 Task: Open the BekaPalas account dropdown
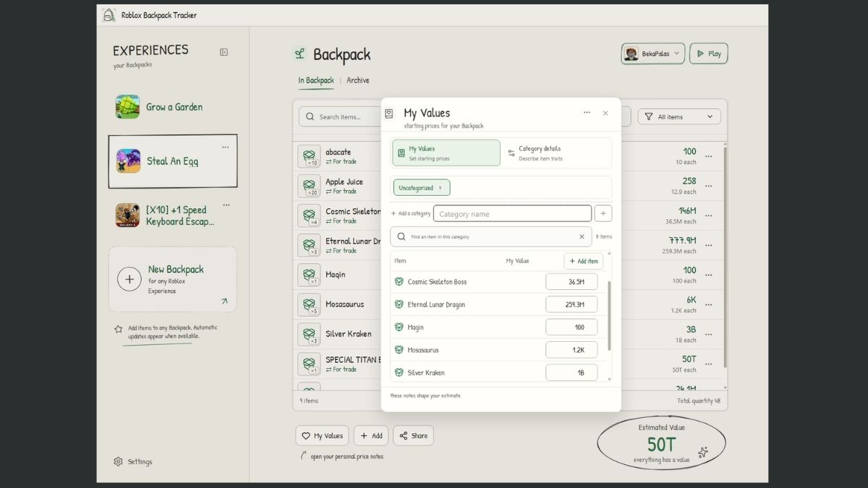click(x=653, y=53)
